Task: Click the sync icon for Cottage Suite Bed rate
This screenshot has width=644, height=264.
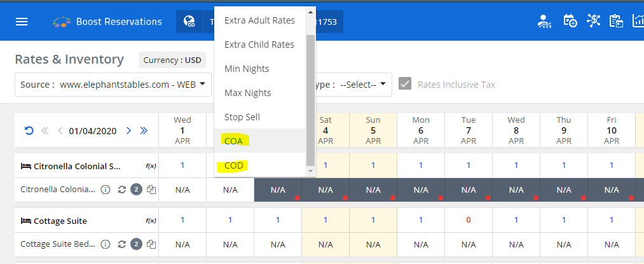Action: coord(121,244)
